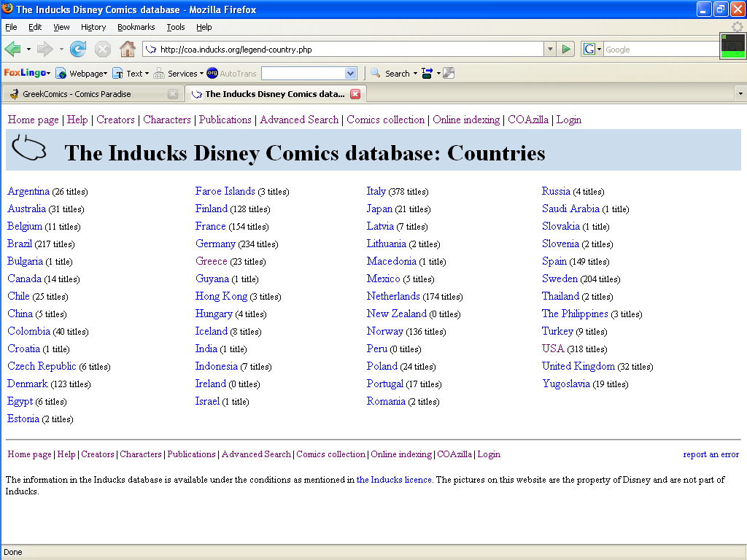Click the FoxLingo language tools icon

(x=427, y=73)
